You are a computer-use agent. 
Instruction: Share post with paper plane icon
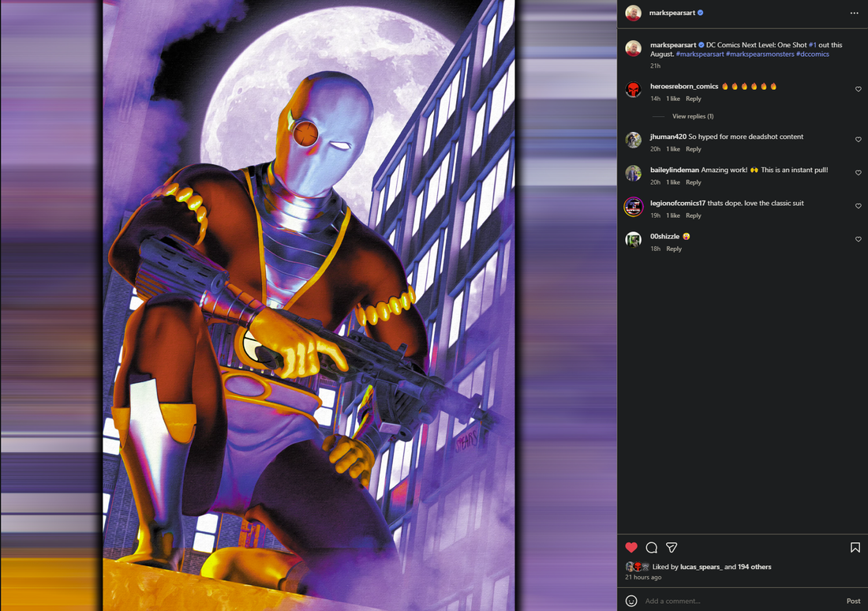click(x=672, y=547)
